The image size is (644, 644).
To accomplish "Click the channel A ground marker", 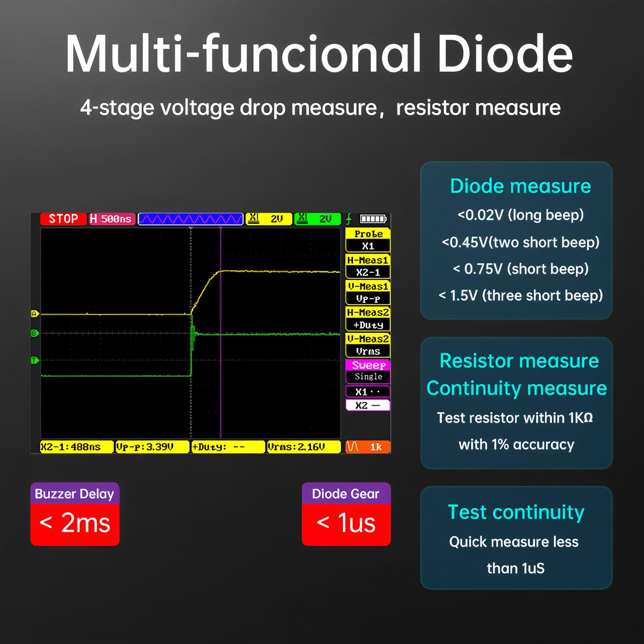I will tap(35, 314).
